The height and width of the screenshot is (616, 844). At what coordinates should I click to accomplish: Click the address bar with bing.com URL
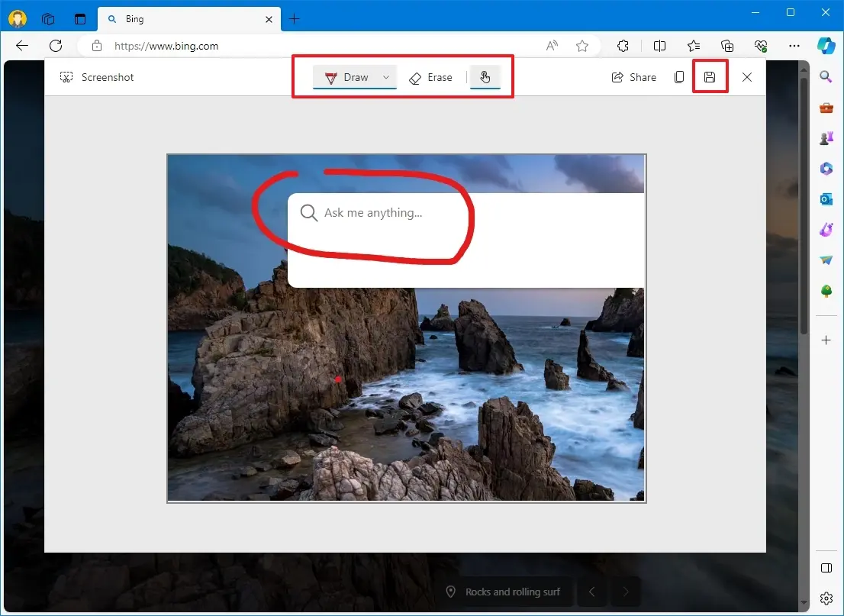(x=312, y=47)
